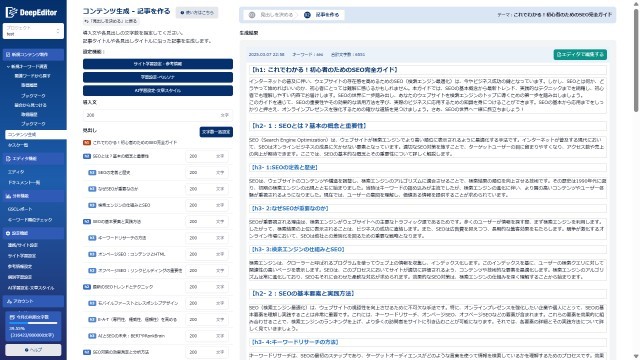Click the monthly usage progress bar
The image size is (640, 360).
33,323
